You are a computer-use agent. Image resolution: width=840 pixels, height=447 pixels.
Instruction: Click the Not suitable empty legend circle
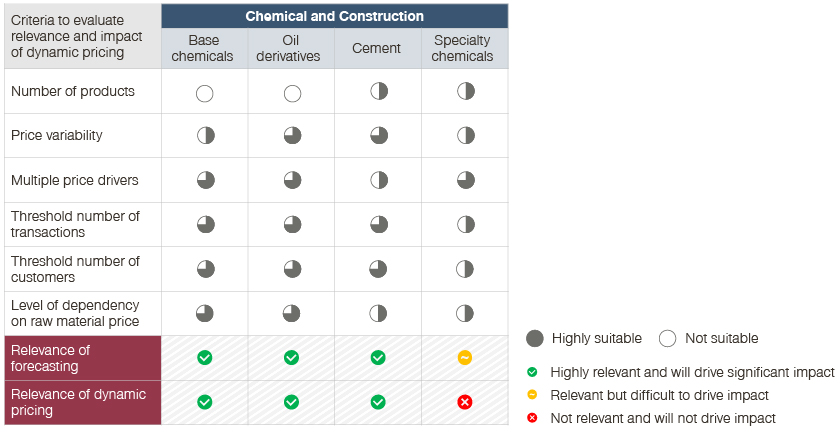[x=668, y=338]
